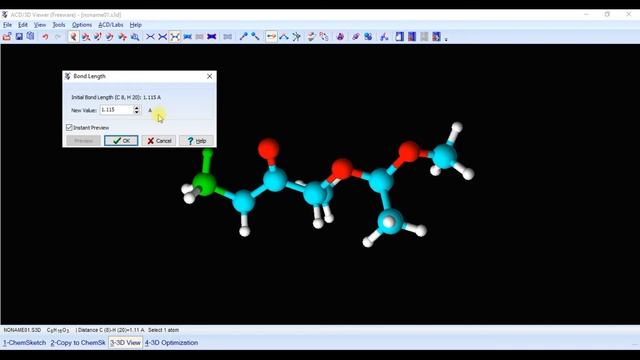Viewport: 640px width, 360px height.
Task: Click the blue ball-on-stick icon left of Bond Length
Action: 256,37
